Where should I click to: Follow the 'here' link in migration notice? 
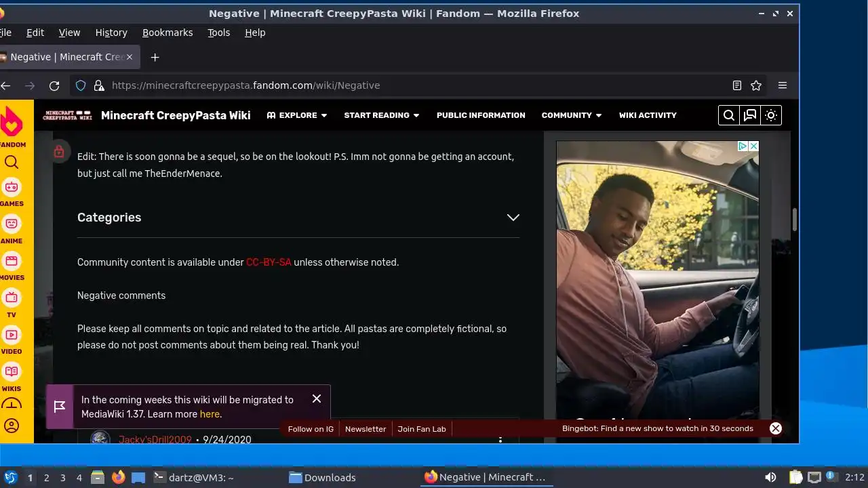click(x=210, y=414)
